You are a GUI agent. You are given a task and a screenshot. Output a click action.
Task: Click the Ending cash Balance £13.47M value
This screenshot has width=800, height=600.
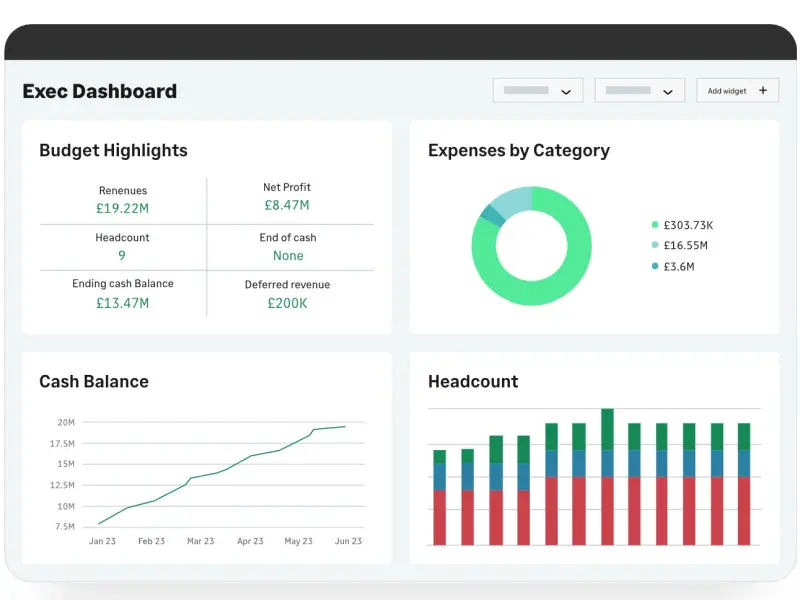pyautogui.click(x=123, y=303)
